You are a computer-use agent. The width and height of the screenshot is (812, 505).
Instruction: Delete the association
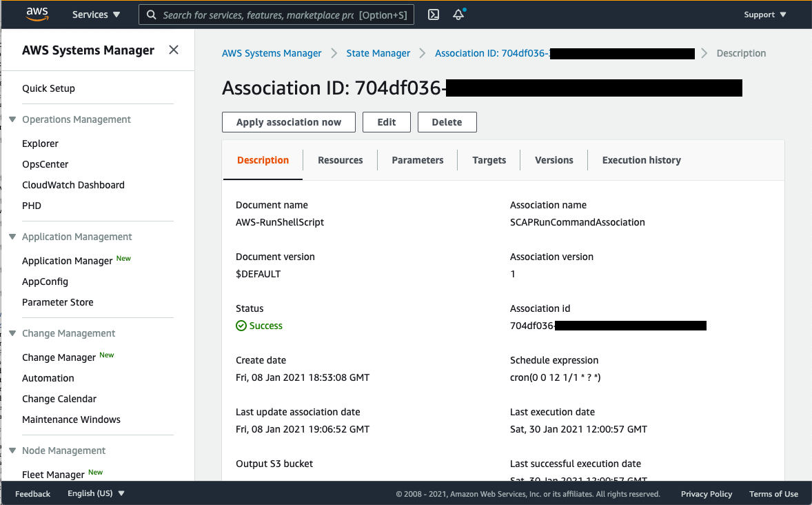pos(447,122)
